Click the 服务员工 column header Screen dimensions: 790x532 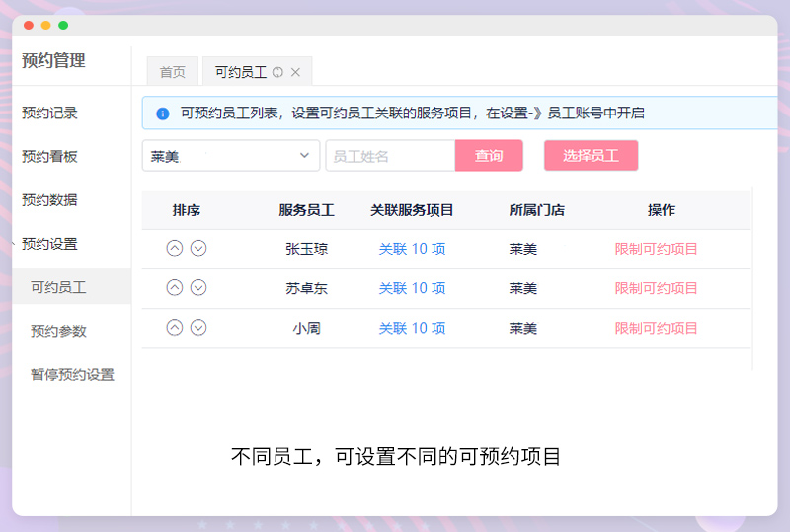(306, 210)
